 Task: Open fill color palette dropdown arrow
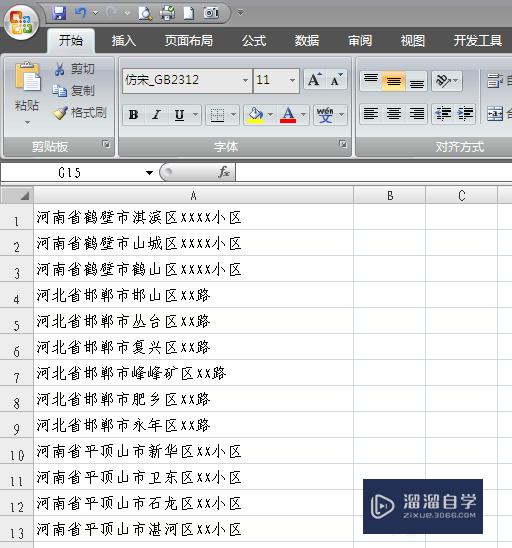[270, 115]
